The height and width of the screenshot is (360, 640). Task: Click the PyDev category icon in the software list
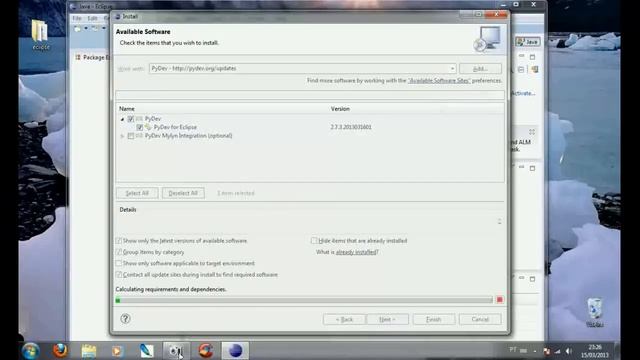pyautogui.click(x=139, y=119)
